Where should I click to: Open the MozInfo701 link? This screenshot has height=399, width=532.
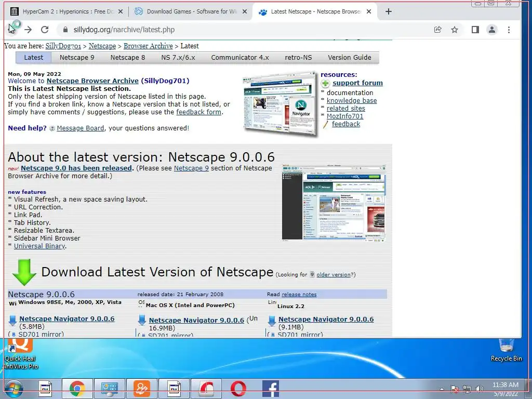[x=345, y=116]
